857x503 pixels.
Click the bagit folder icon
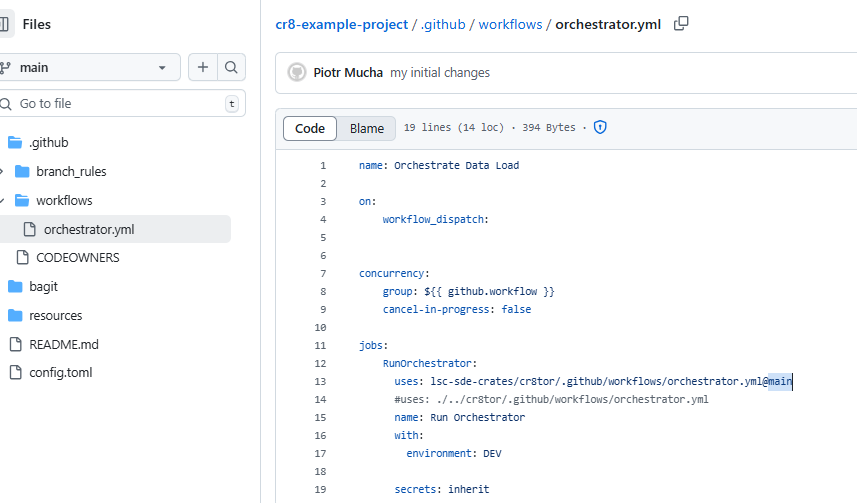click(15, 286)
